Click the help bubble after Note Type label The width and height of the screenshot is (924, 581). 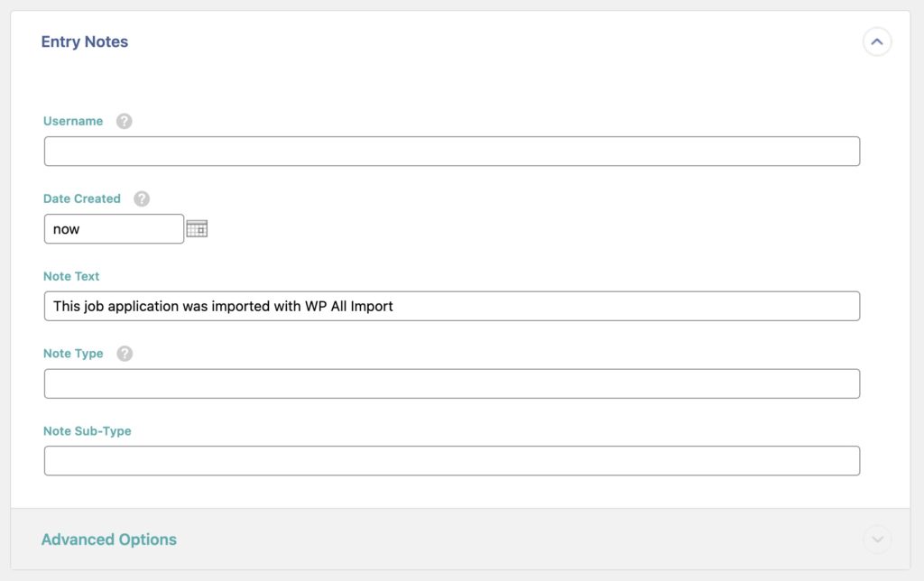(124, 353)
